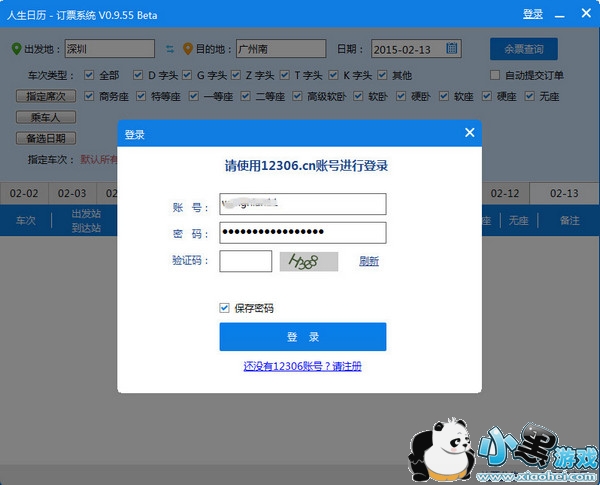The image size is (600, 485).
Task: Toggle the 软座 checkbox
Action: (444, 96)
